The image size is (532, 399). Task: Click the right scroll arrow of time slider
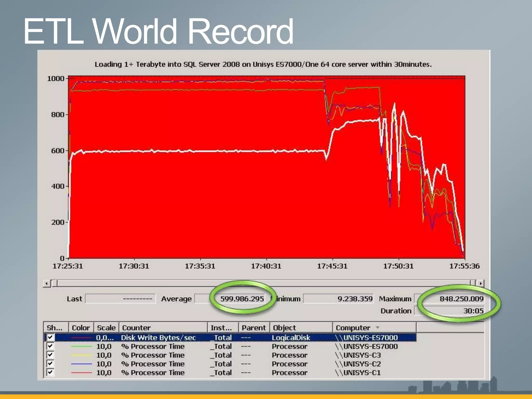481,283
